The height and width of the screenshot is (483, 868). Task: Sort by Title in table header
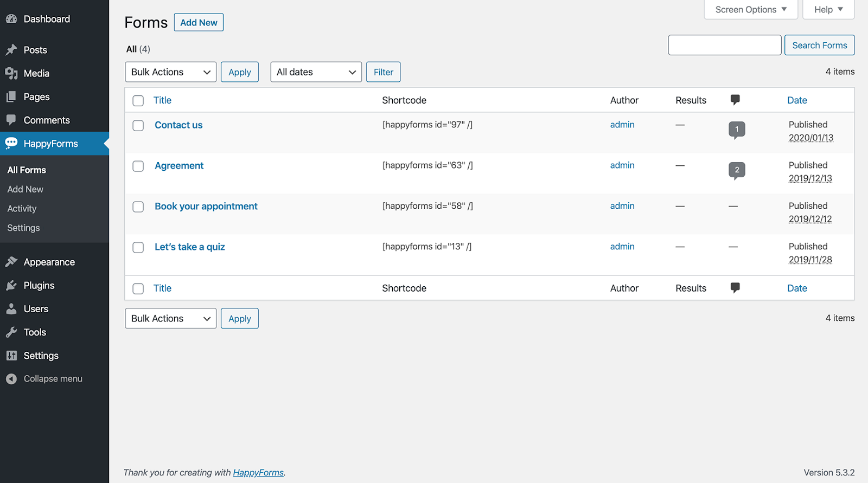162,100
